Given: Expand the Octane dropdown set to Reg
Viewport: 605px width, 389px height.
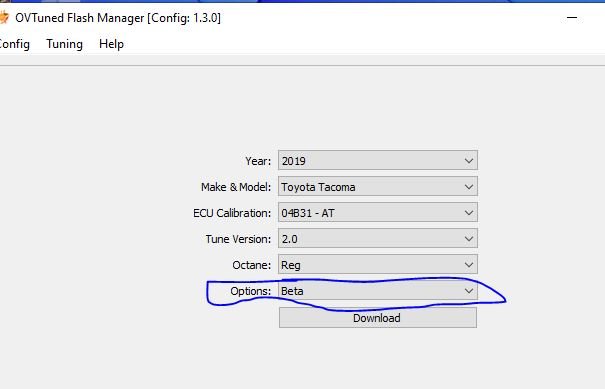Looking at the screenshot, I should tap(378, 265).
